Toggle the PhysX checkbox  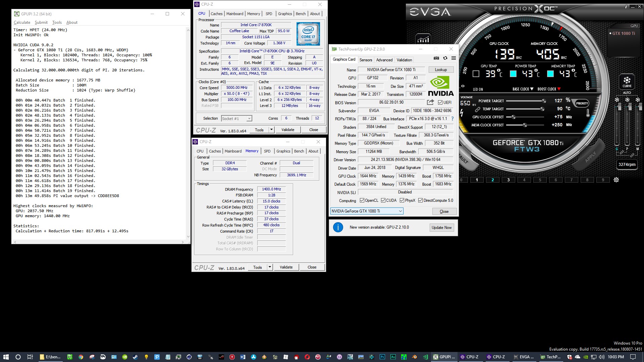[x=402, y=200]
